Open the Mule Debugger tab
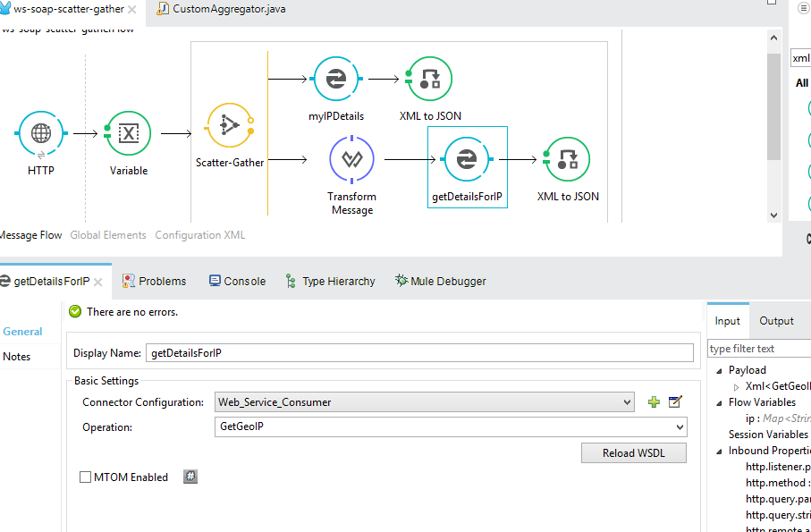The height and width of the screenshot is (532, 811). [440, 281]
